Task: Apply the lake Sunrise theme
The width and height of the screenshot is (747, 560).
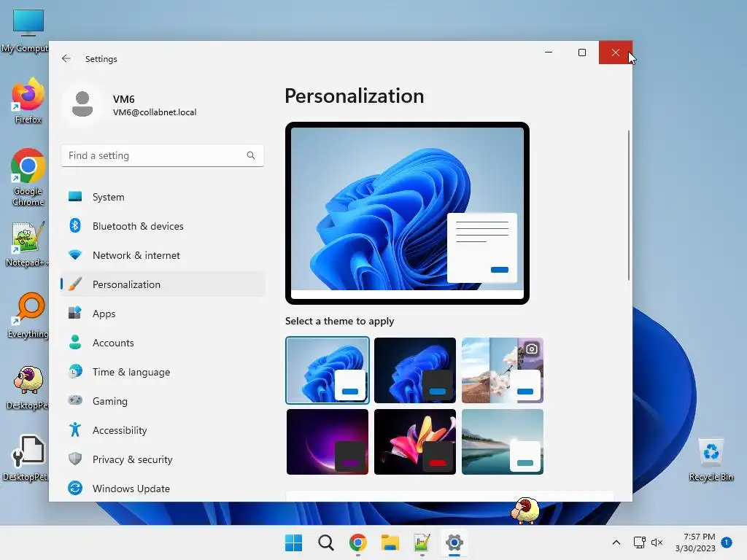Action: pos(503,442)
